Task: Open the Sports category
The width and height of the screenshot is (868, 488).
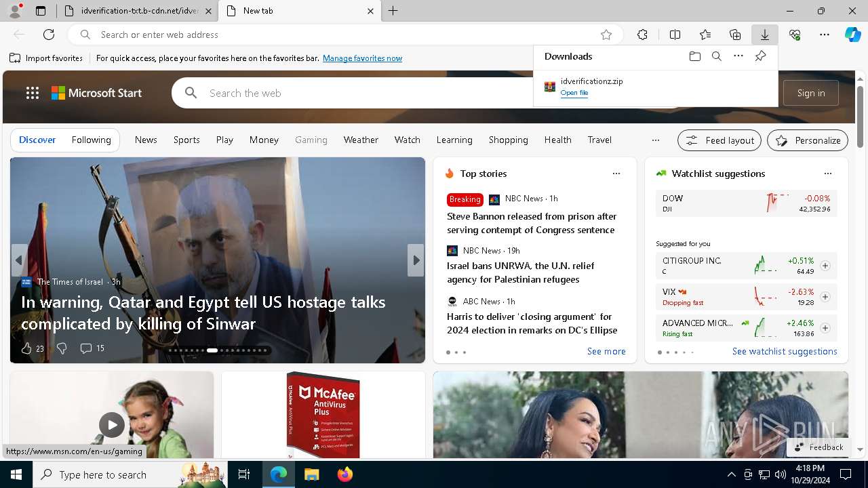Action: [x=186, y=140]
